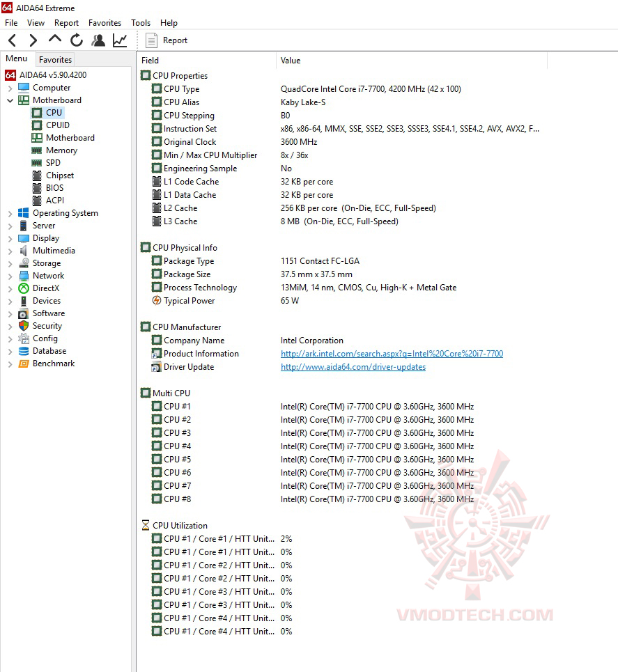Click the Software icon in tree
618x672 pixels.
click(x=24, y=313)
